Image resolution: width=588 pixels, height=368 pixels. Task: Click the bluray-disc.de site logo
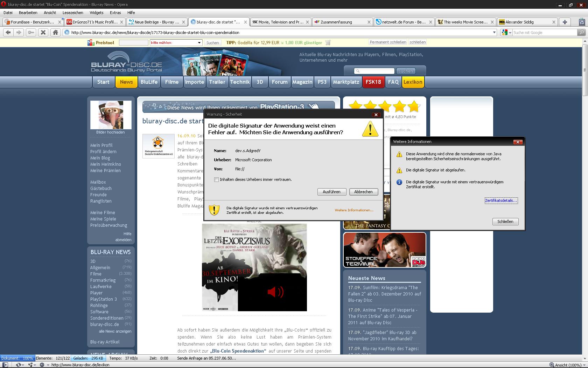(126, 62)
